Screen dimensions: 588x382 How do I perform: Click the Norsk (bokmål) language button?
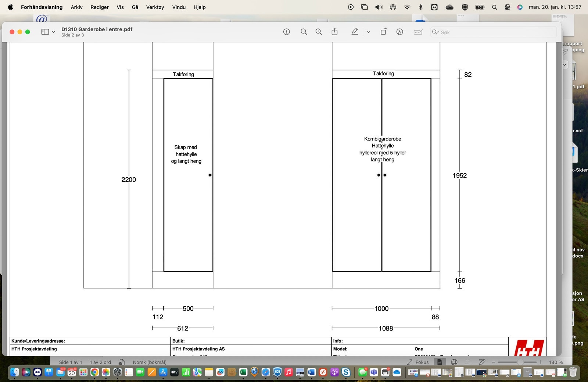point(150,362)
